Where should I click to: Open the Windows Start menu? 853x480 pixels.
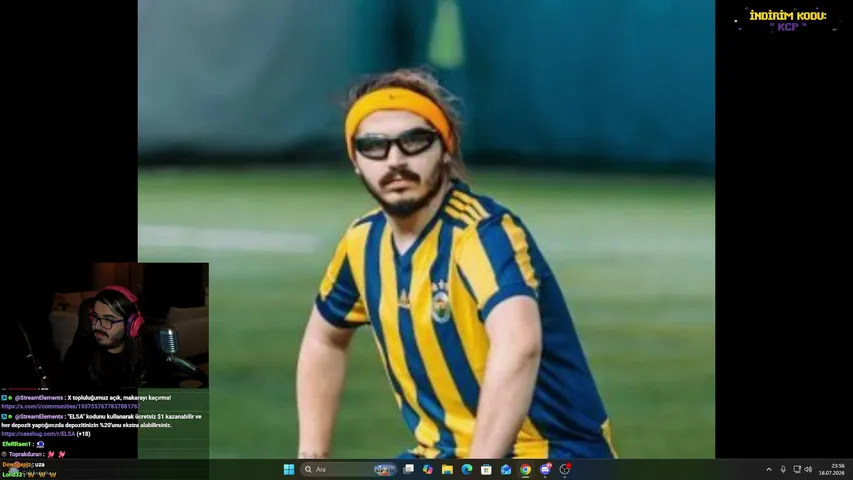(x=289, y=469)
